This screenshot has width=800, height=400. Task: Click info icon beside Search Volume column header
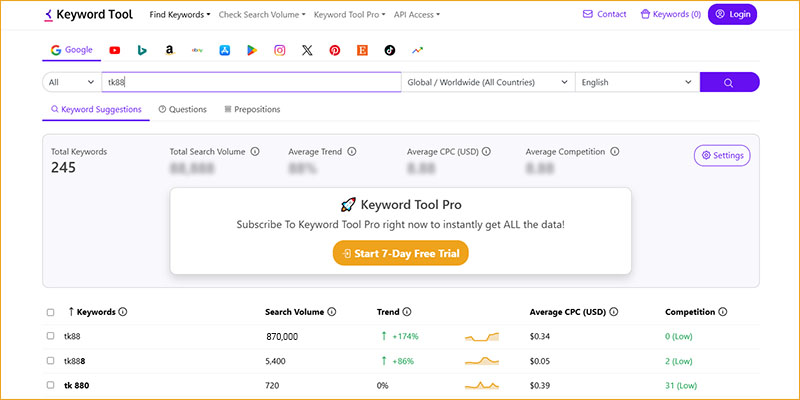(x=332, y=312)
